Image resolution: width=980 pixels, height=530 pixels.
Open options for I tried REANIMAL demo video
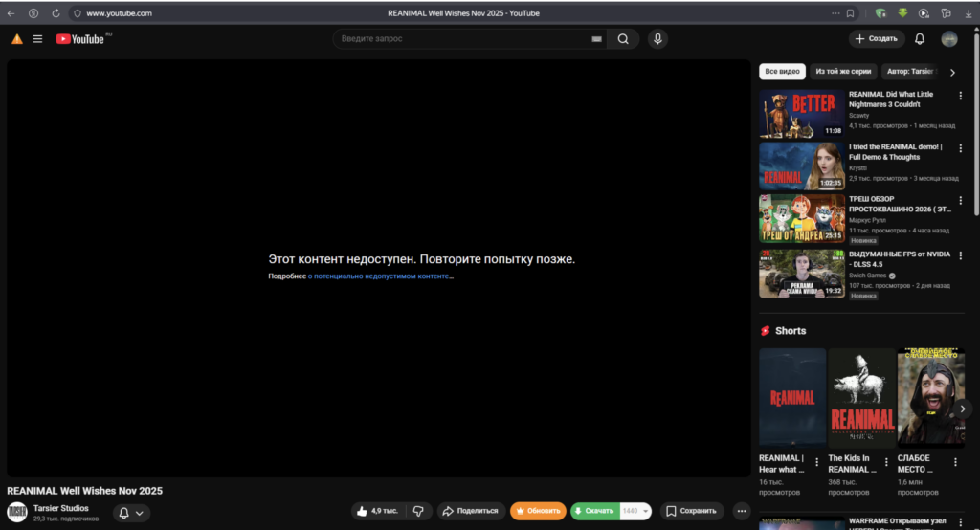961,148
